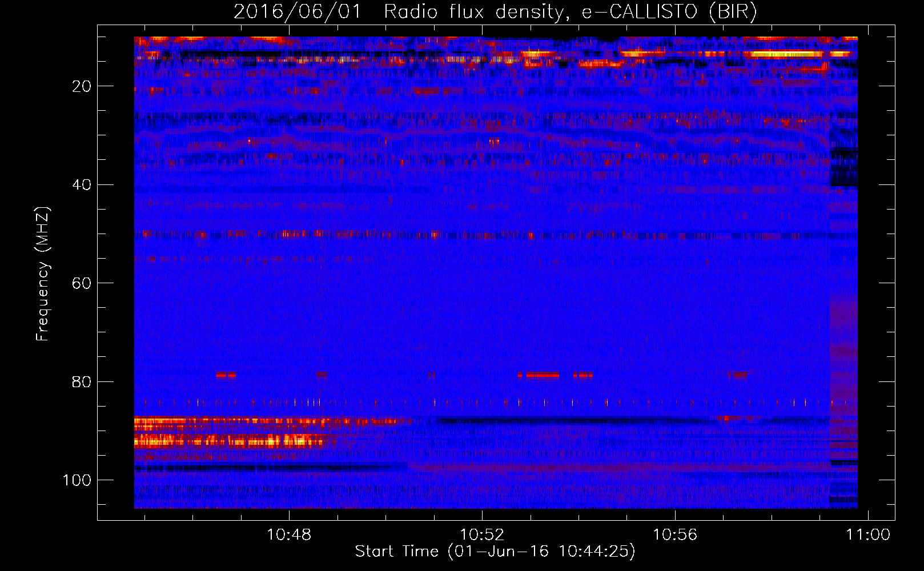Click the 'Frequency (MHZ)' y-axis label
The width and height of the screenshot is (924, 571).
(x=43, y=274)
